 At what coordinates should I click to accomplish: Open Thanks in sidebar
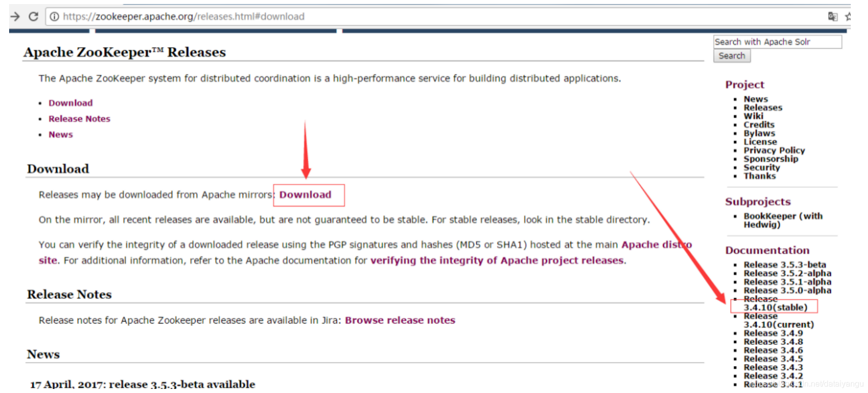[759, 177]
